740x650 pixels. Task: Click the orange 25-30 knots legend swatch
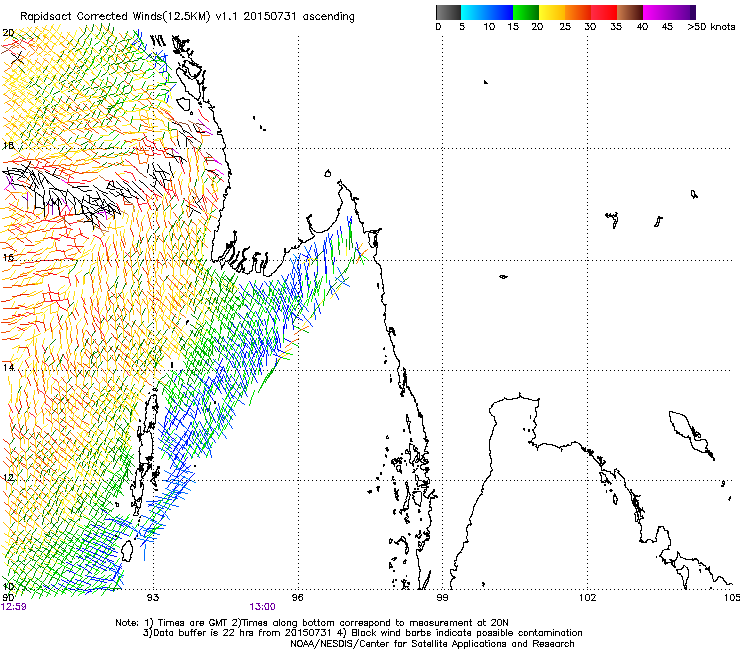click(578, 12)
